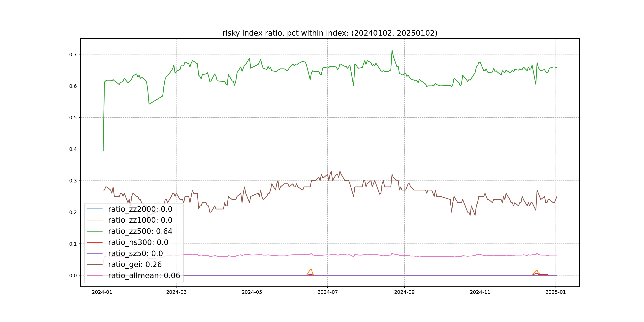Click the ratio_gei brown legend line
This screenshot has height=322, width=644.
point(94,264)
